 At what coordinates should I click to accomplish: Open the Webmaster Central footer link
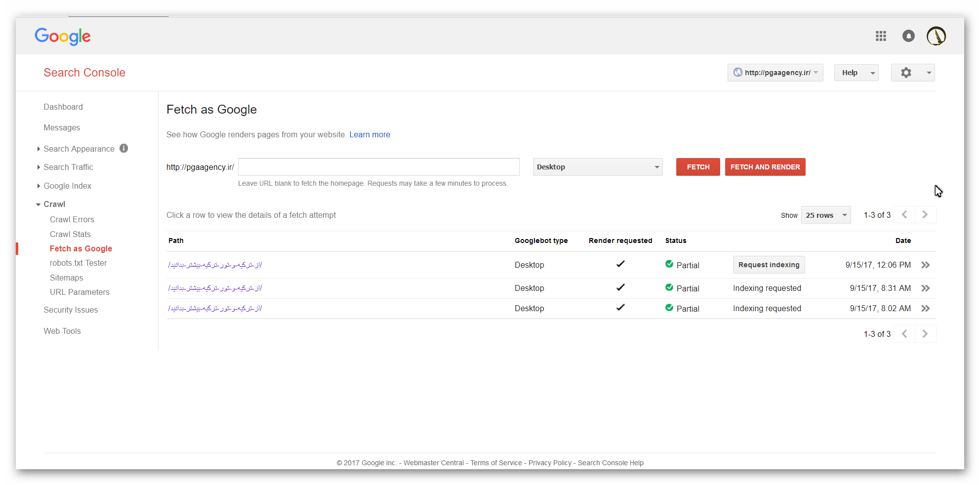(x=434, y=463)
